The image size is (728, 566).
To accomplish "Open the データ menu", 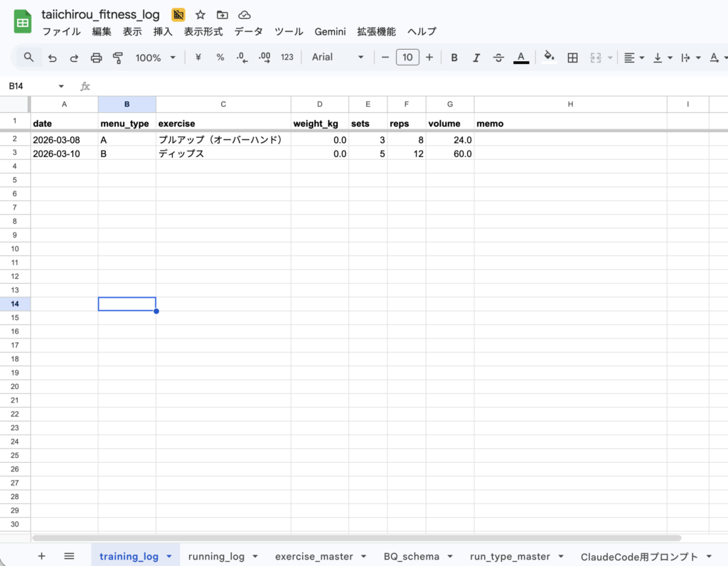I will tap(248, 31).
